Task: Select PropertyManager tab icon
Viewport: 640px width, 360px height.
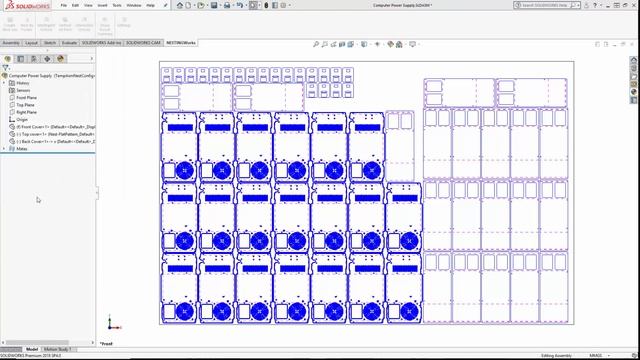Action: coord(21,59)
